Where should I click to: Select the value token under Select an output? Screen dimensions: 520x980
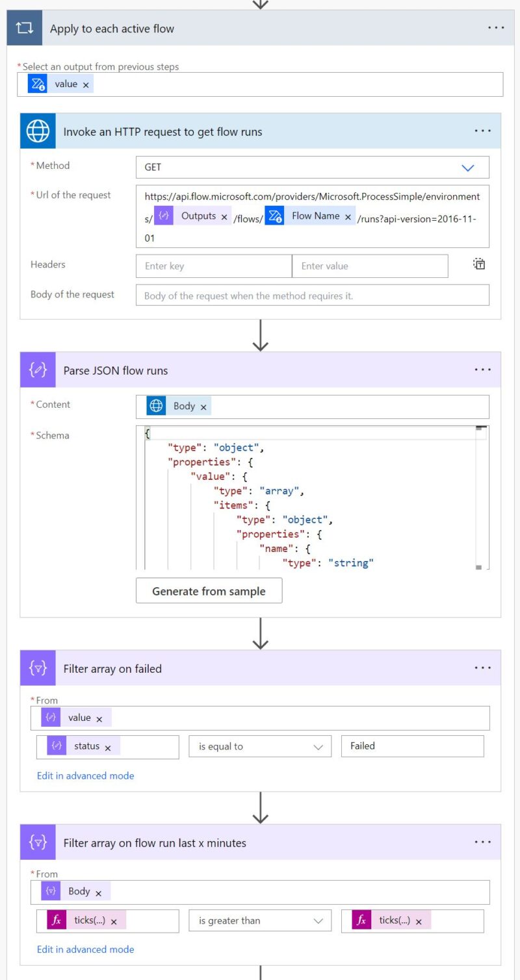(68, 83)
